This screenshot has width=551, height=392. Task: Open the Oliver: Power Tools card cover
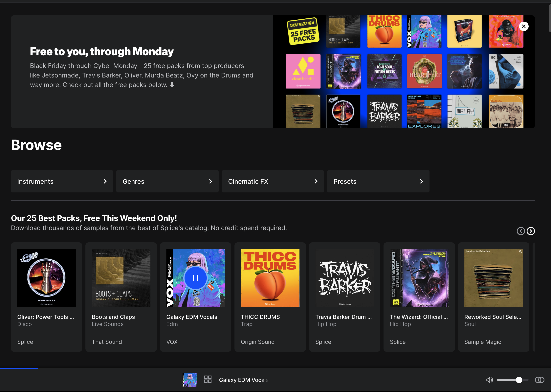[47, 278]
